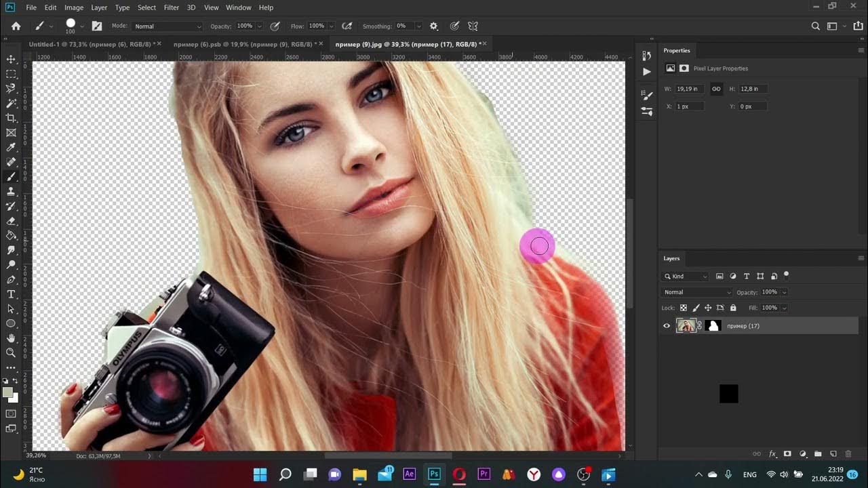Activate the Zoom tool in toolbar
The height and width of the screenshot is (488, 868).
coord(11,352)
